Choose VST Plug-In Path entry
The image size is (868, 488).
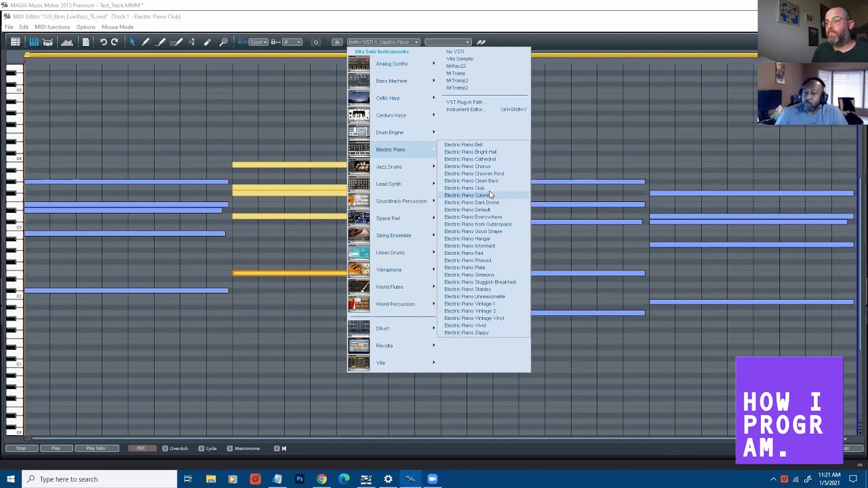(x=465, y=102)
